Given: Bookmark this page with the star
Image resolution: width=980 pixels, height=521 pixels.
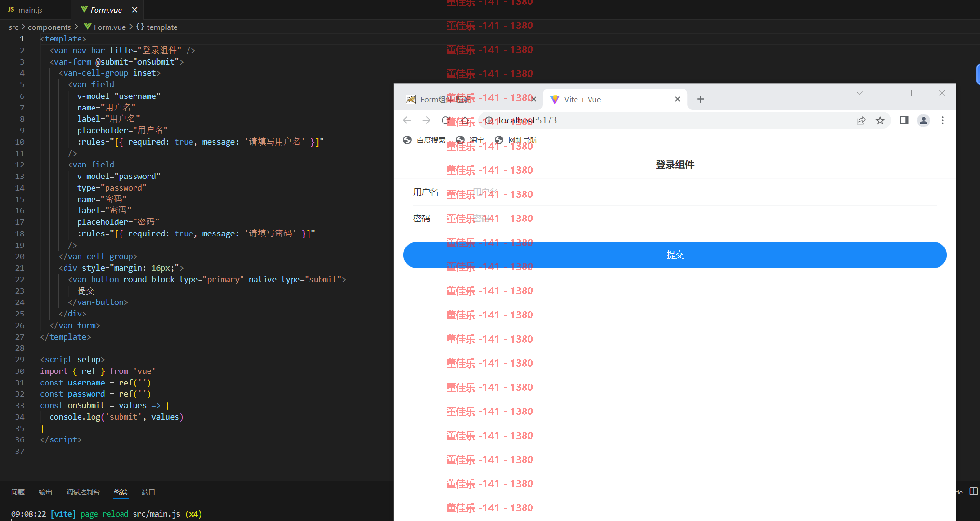Looking at the screenshot, I should point(880,120).
